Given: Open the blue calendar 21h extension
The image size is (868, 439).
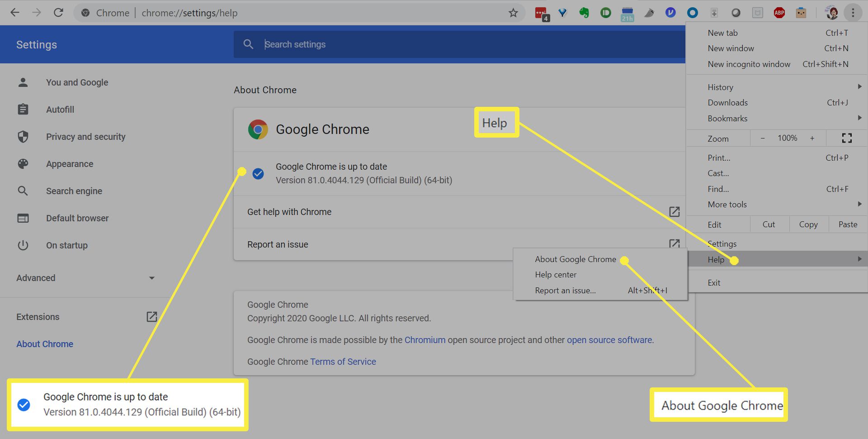Looking at the screenshot, I should point(627,14).
